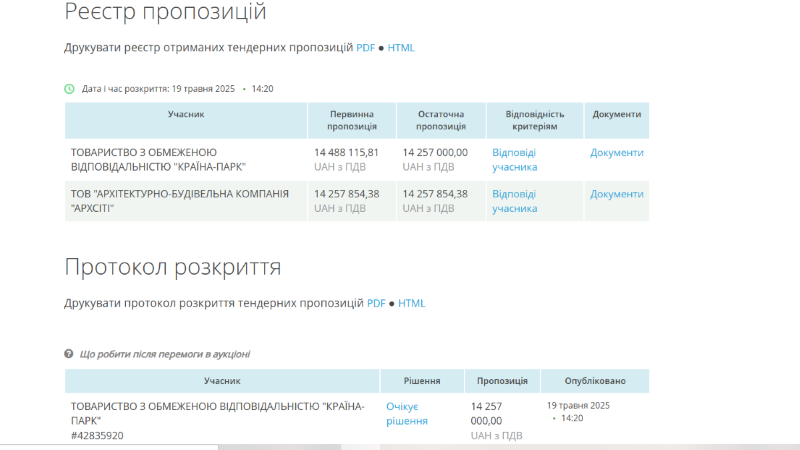Click the green clock icon by disclosure date
The width and height of the screenshot is (800, 450).
tap(69, 89)
